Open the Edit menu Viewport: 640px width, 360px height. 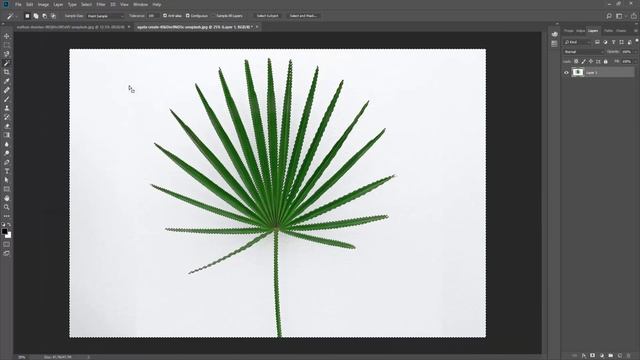[x=30, y=4]
